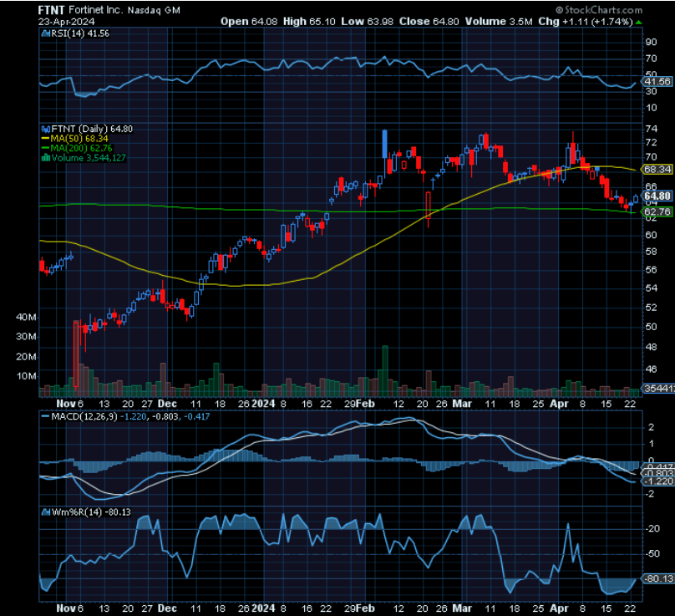675x616 pixels.
Task: Click the 46 label on price axis
Action: coord(651,369)
